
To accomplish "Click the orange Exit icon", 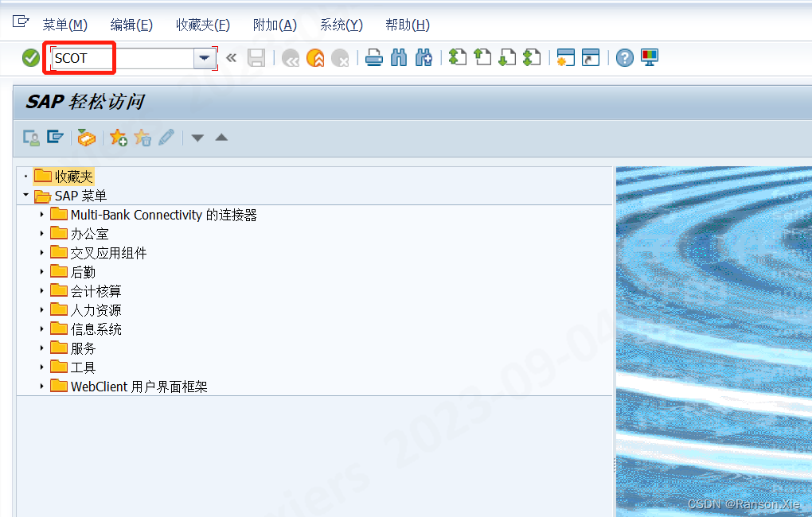I will [315, 58].
